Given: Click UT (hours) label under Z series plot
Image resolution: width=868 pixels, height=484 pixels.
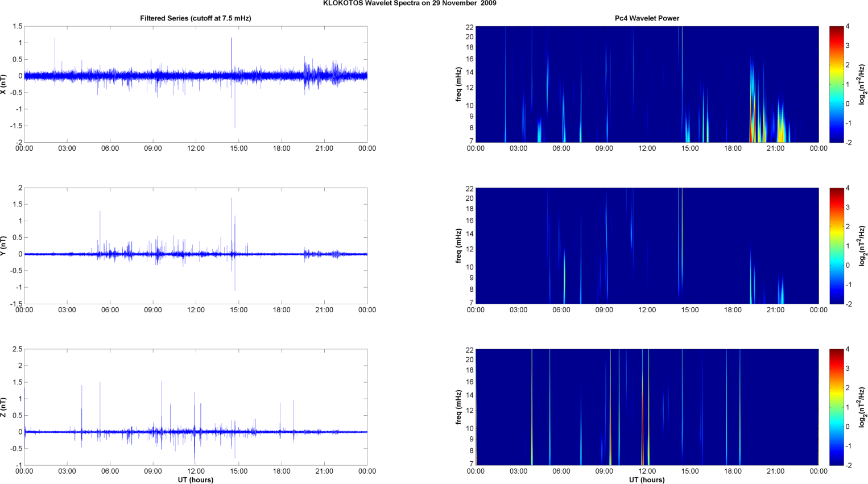Looking at the screenshot, I should point(195,479).
